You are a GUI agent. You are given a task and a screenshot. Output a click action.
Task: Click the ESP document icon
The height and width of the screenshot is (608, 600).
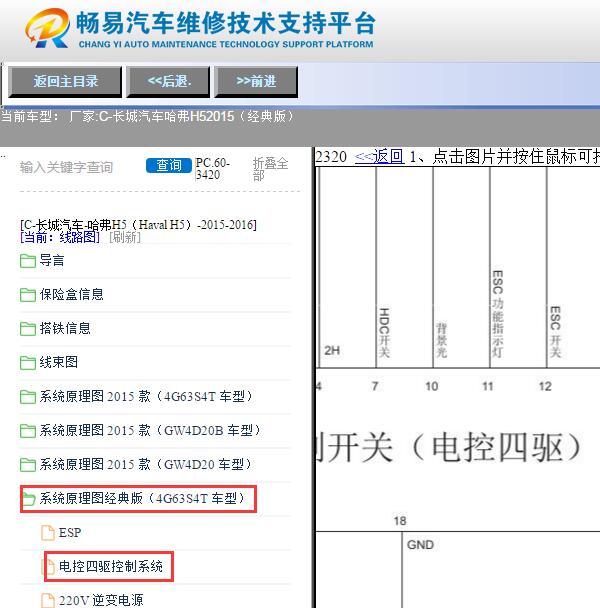point(48,532)
